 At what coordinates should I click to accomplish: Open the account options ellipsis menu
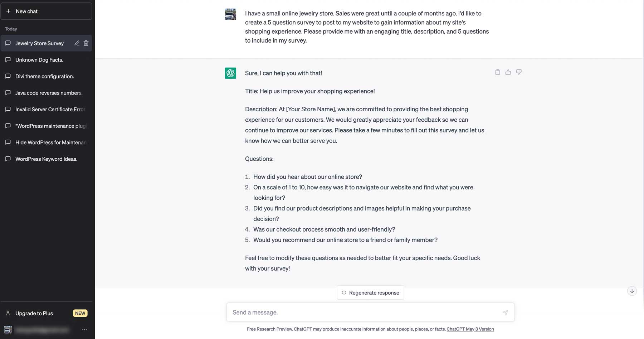pos(84,330)
